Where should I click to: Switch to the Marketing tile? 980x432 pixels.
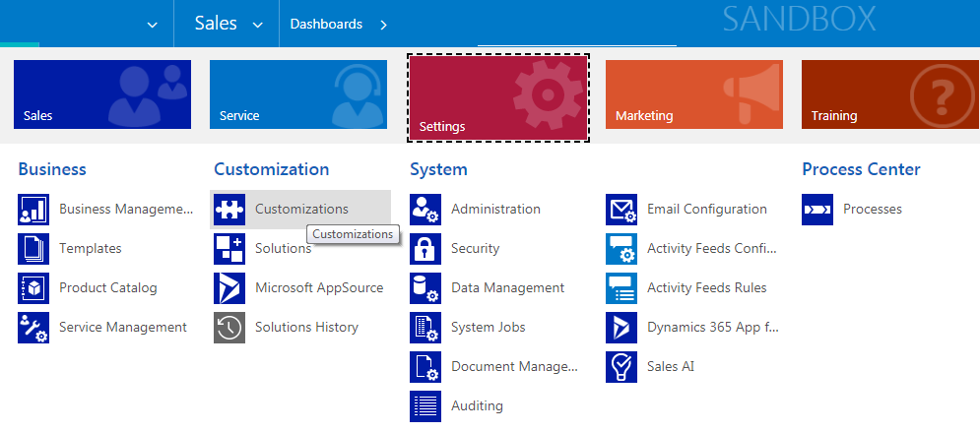click(693, 94)
